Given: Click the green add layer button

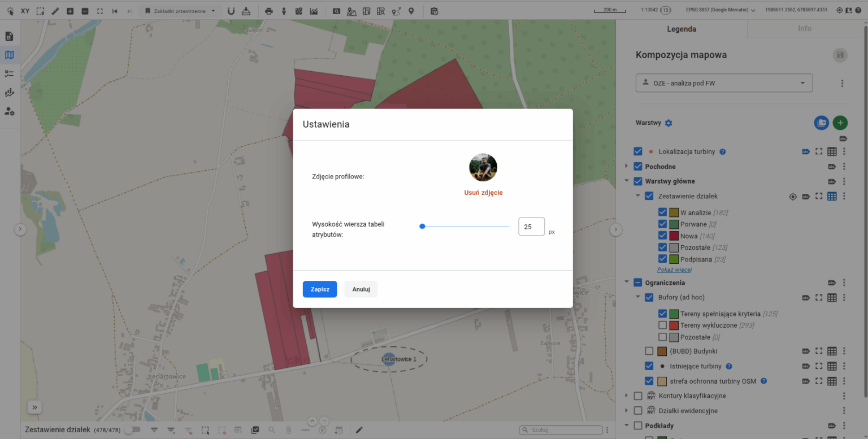Looking at the screenshot, I should point(840,123).
